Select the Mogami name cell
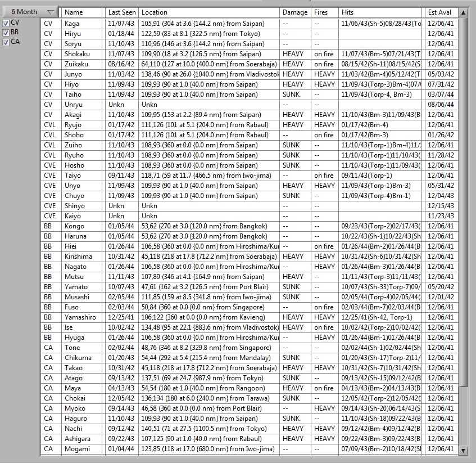Screen dimensions: 476x463 pyautogui.click(x=82, y=449)
